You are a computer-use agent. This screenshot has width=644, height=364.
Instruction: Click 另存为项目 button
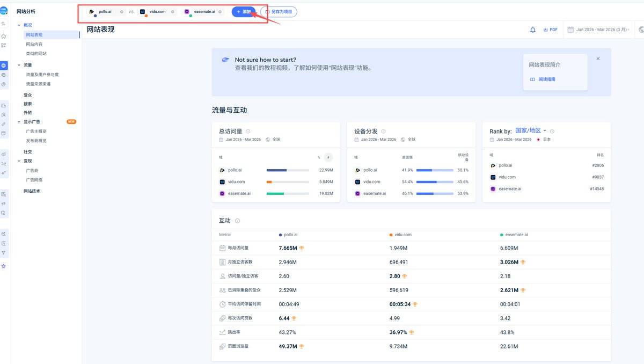point(279,11)
